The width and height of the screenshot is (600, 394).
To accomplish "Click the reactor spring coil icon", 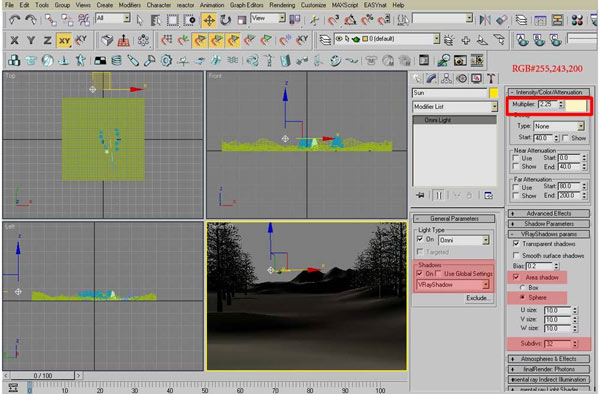I will 117,60.
